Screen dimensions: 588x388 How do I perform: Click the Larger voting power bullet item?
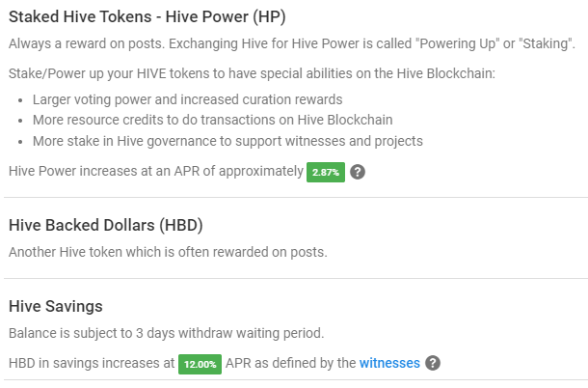coord(187,99)
